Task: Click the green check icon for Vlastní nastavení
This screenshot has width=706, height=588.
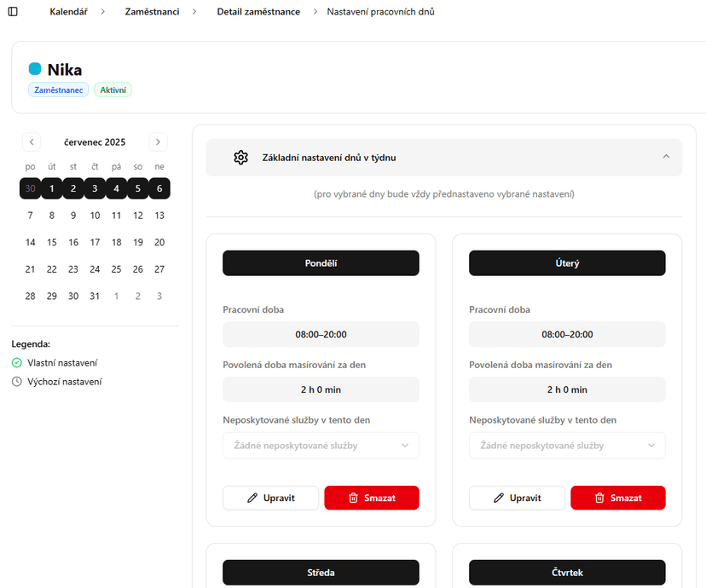Action: click(x=17, y=363)
